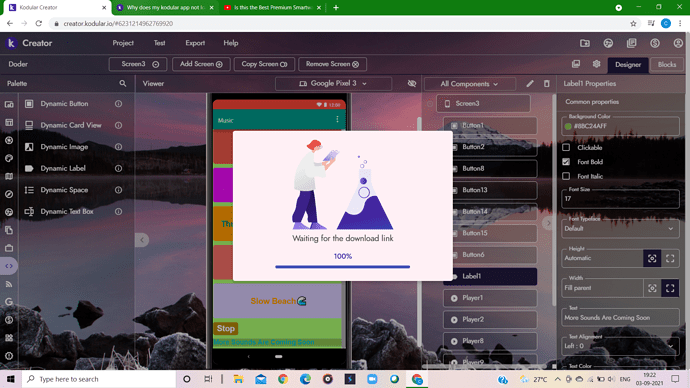Open the Dynamic Components palette category

click(9, 266)
